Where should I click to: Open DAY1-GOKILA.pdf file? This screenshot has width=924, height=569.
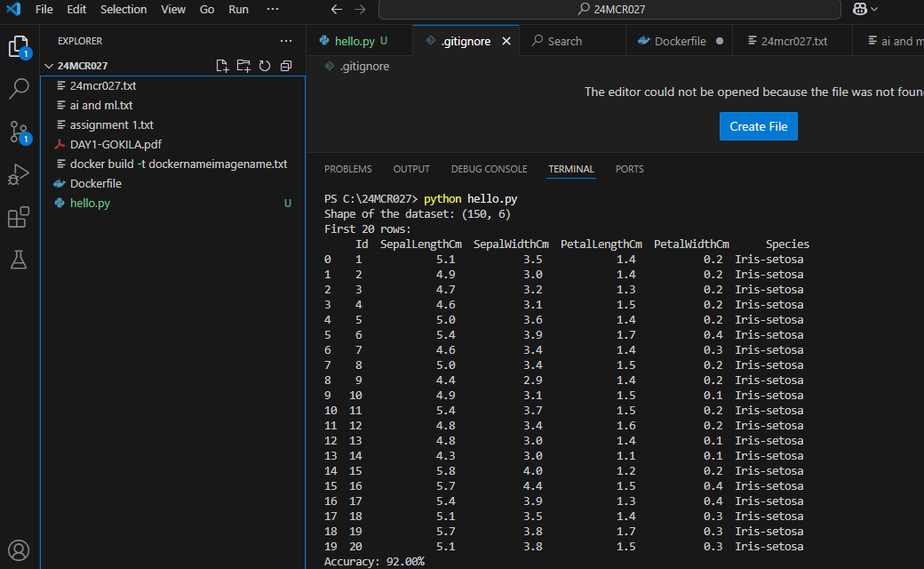point(172,144)
